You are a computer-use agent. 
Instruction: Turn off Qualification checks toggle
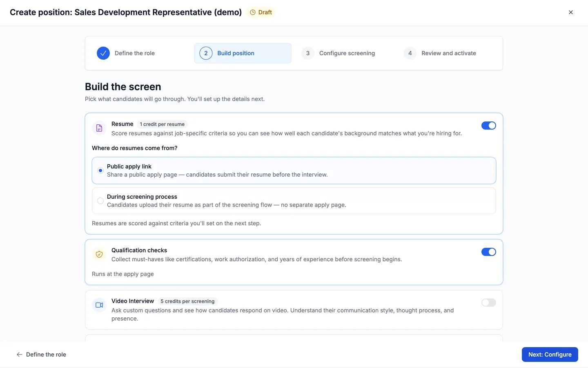click(489, 252)
